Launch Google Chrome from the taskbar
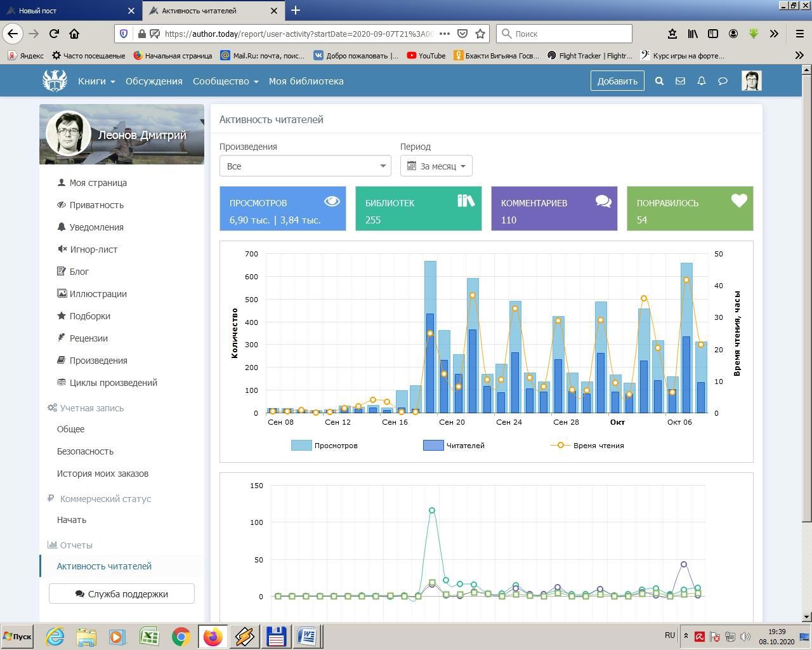The width and height of the screenshot is (812, 650). coord(181,636)
